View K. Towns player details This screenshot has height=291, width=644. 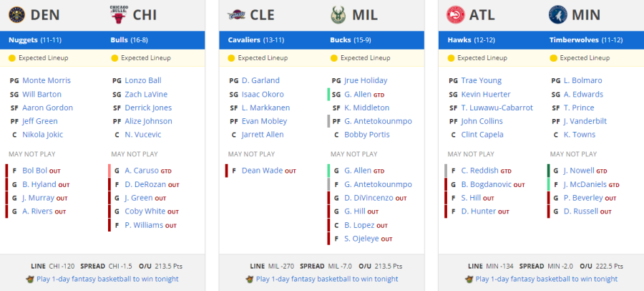tap(580, 135)
